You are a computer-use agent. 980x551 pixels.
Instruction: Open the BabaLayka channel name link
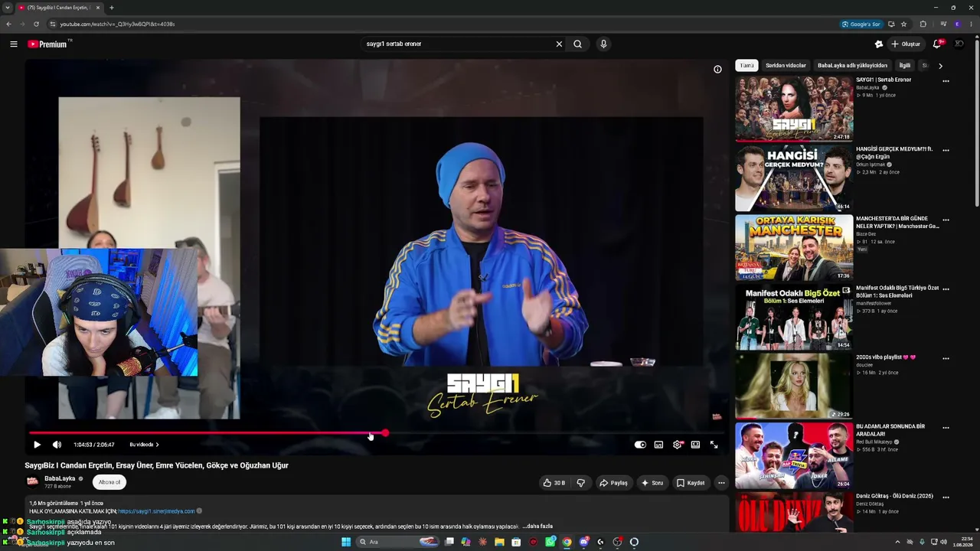pos(60,478)
